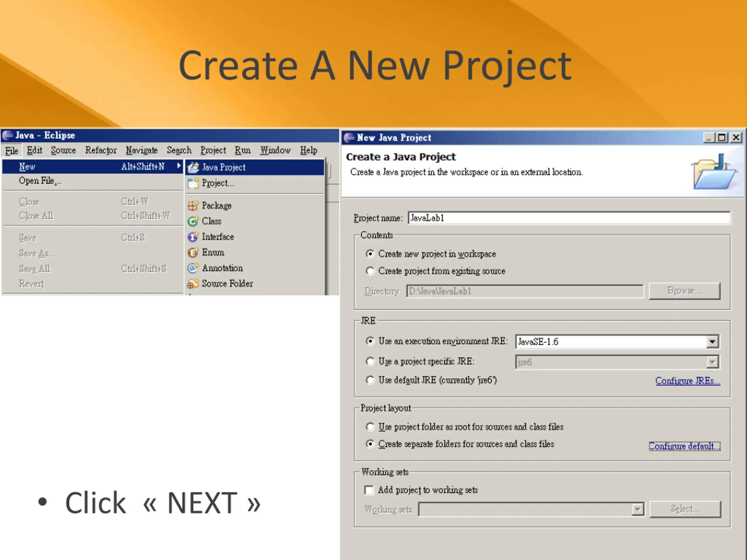This screenshot has width=747, height=560.
Task: Click the green Class icon in the submenu
Action: 193,221
